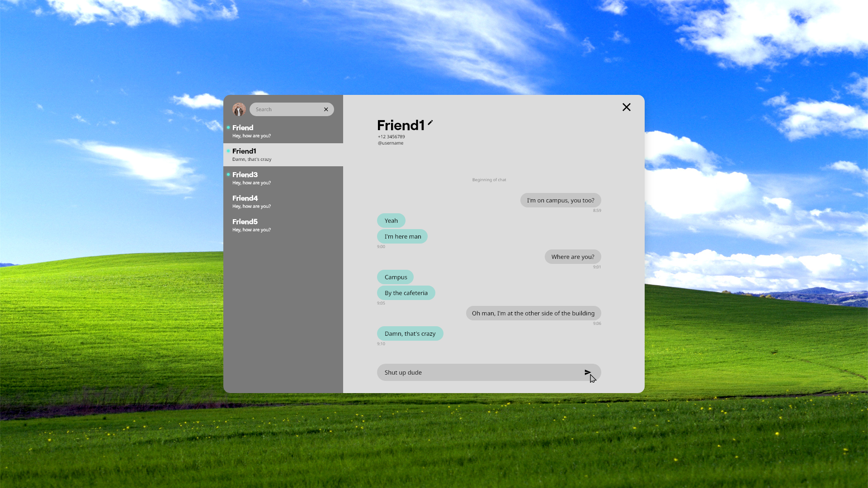Click the message input box

tap(479, 372)
